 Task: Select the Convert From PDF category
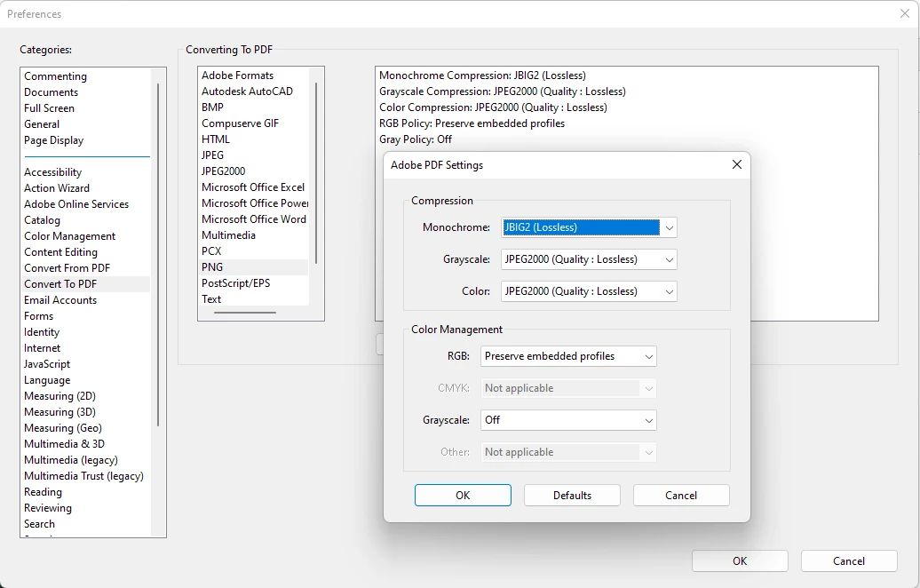67,268
